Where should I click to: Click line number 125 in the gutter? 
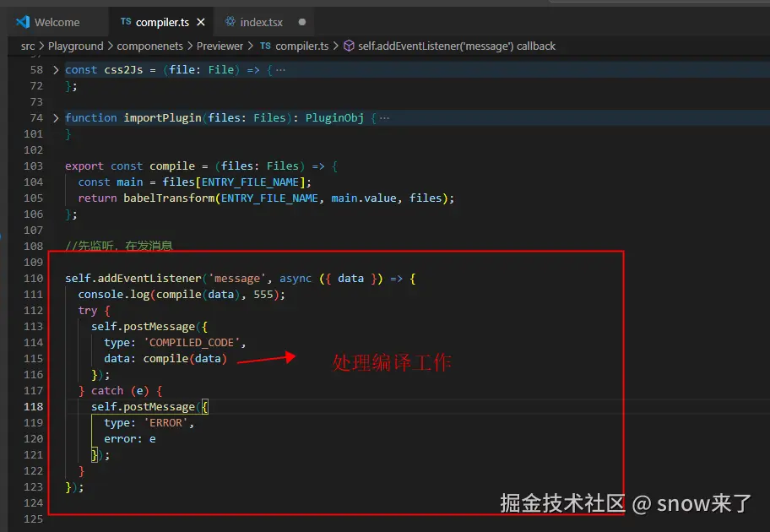click(x=34, y=519)
